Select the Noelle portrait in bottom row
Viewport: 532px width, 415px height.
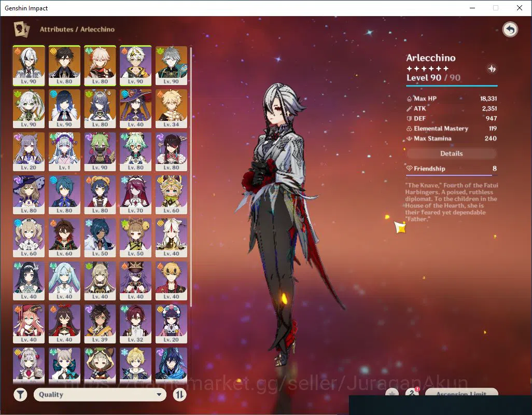click(29, 365)
